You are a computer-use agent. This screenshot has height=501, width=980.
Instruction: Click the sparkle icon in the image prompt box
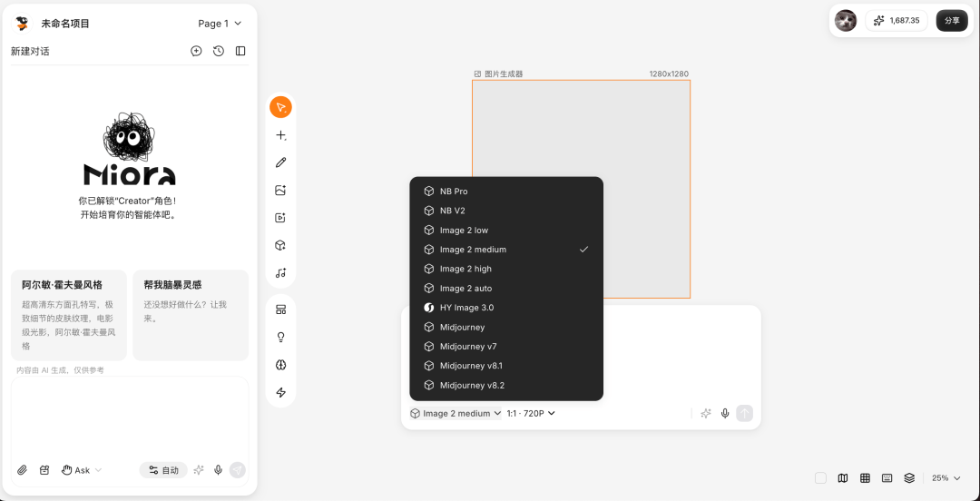(x=706, y=414)
